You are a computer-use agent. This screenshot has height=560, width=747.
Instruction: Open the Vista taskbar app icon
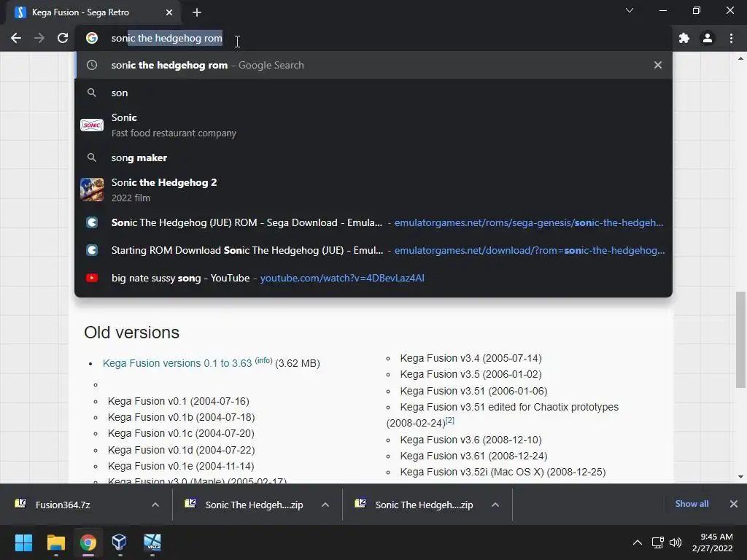(152, 542)
